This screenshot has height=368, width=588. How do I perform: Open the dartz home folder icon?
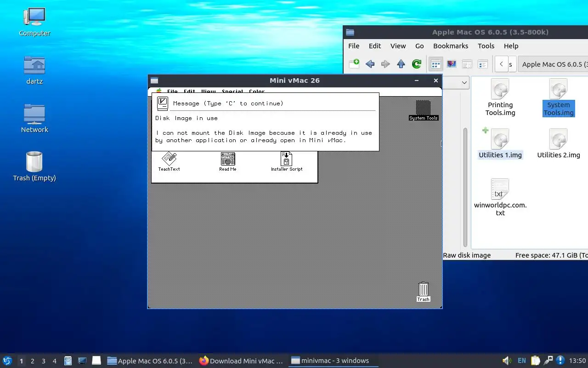pos(34,70)
